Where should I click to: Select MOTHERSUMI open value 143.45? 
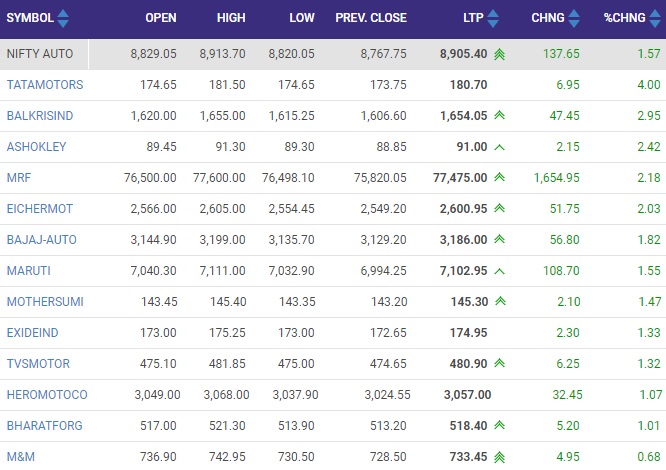click(x=159, y=301)
